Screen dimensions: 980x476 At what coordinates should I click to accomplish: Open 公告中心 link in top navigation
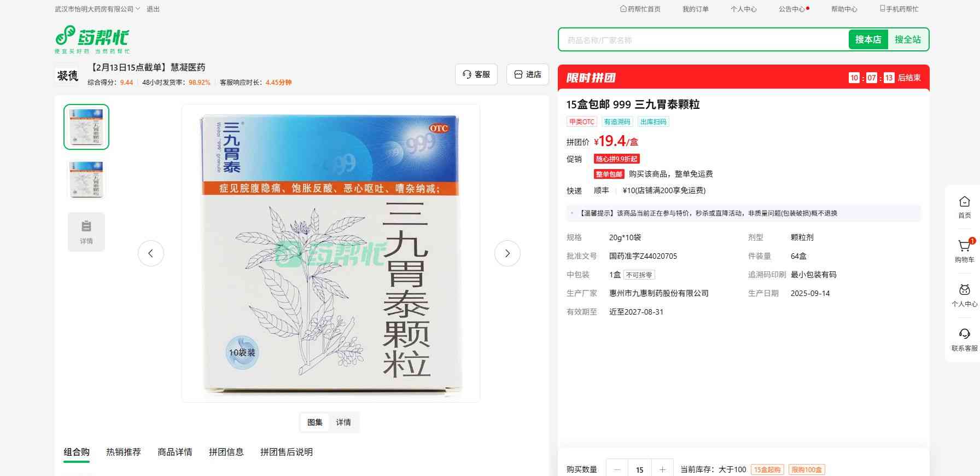[792, 9]
